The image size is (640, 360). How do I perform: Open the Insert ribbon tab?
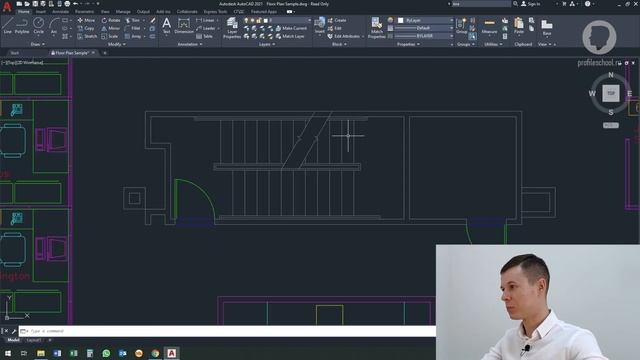(x=41, y=11)
